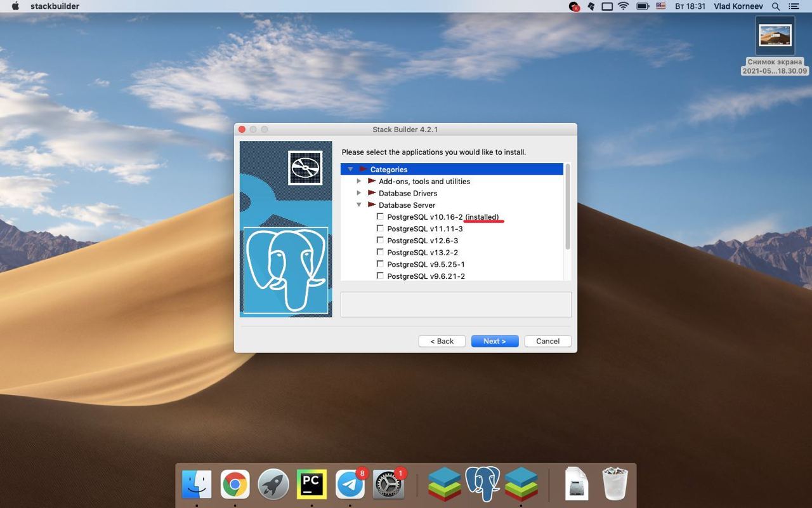812x508 pixels.
Task: Expand the Database Drivers node
Action: click(358, 193)
